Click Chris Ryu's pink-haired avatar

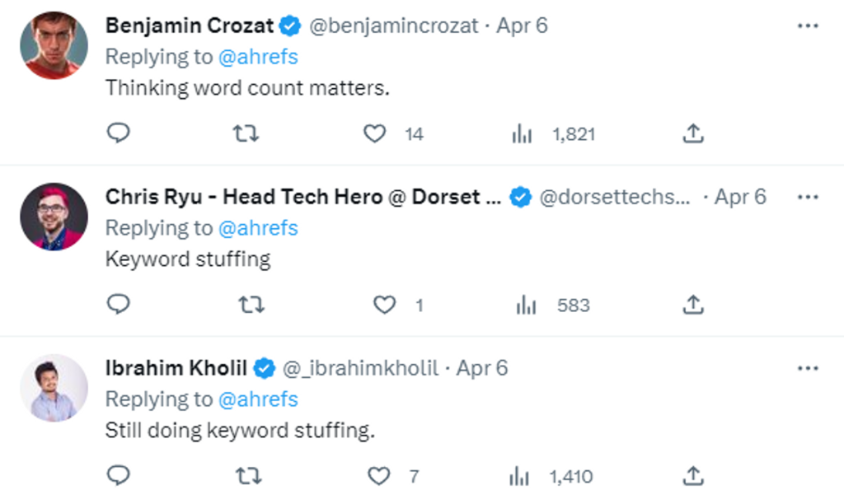pos(54,217)
